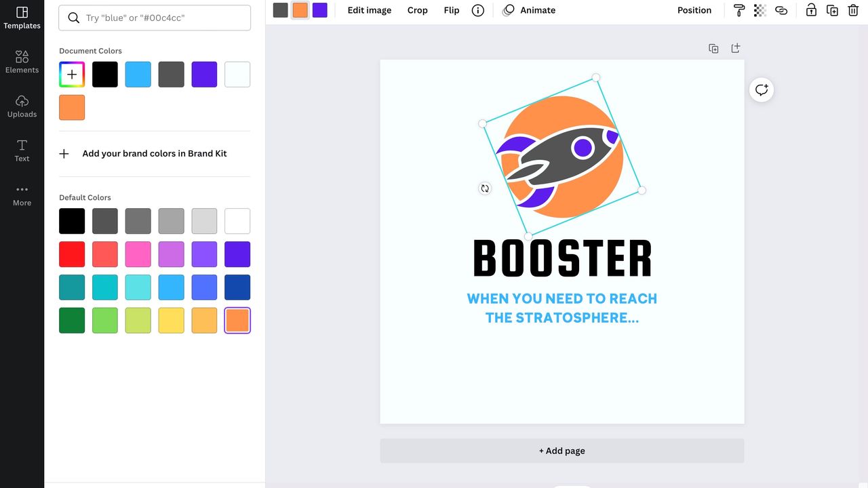Click the purple toolbar color chip
This screenshot has height=488, width=868.
pos(320,10)
